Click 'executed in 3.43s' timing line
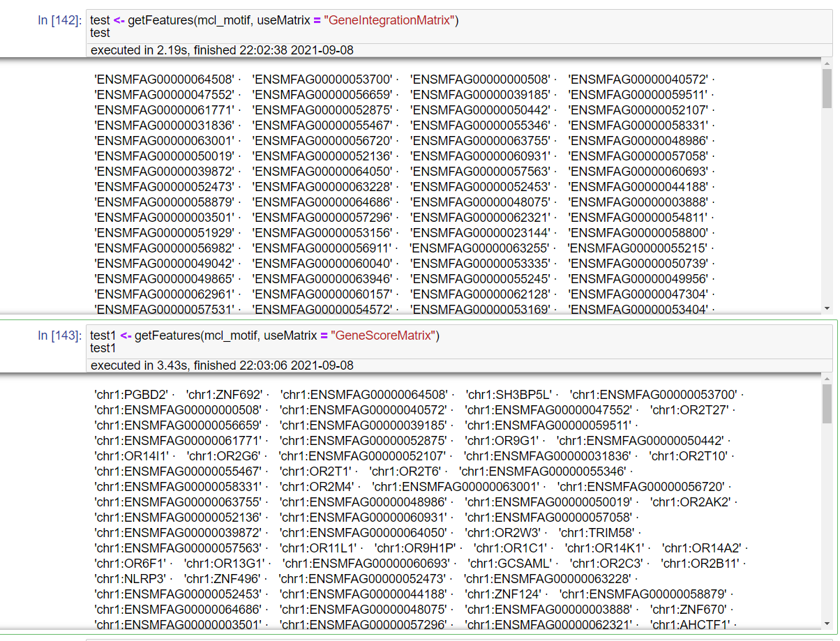This screenshot has width=840, height=641. click(x=222, y=365)
